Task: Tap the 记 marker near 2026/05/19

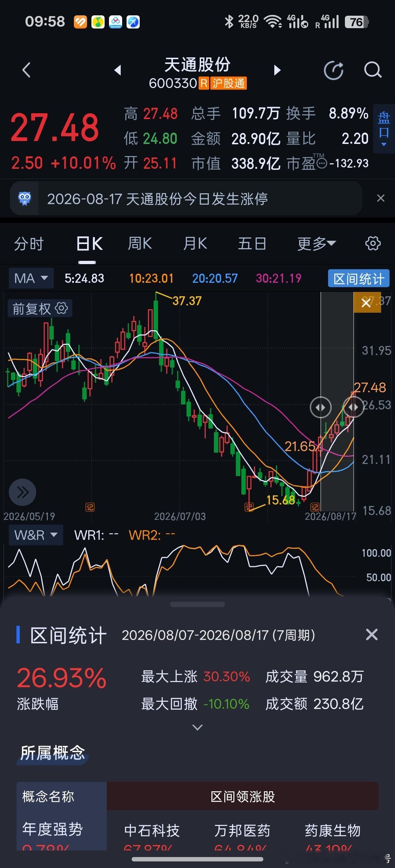Action: click(x=90, y=507)
